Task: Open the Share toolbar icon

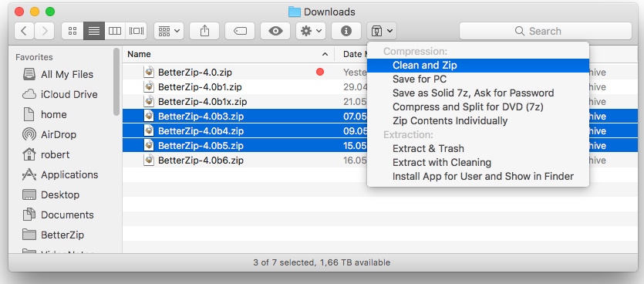Action: (204, 31)
